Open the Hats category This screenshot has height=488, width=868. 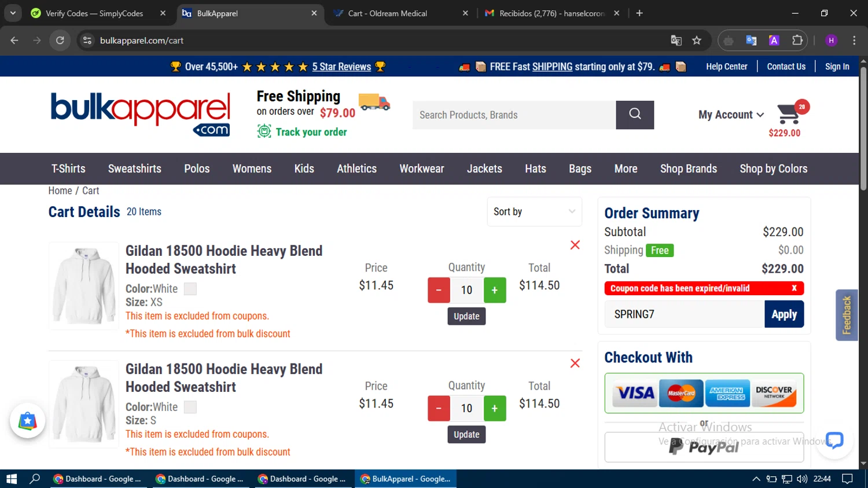pyautogui.click(x=535, y=168)
